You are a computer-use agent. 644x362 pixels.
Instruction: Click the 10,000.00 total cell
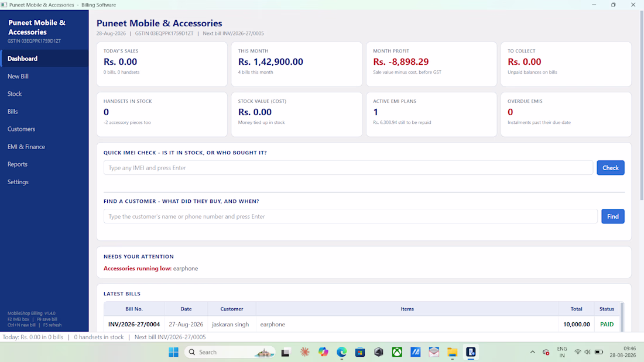[576, 324]
